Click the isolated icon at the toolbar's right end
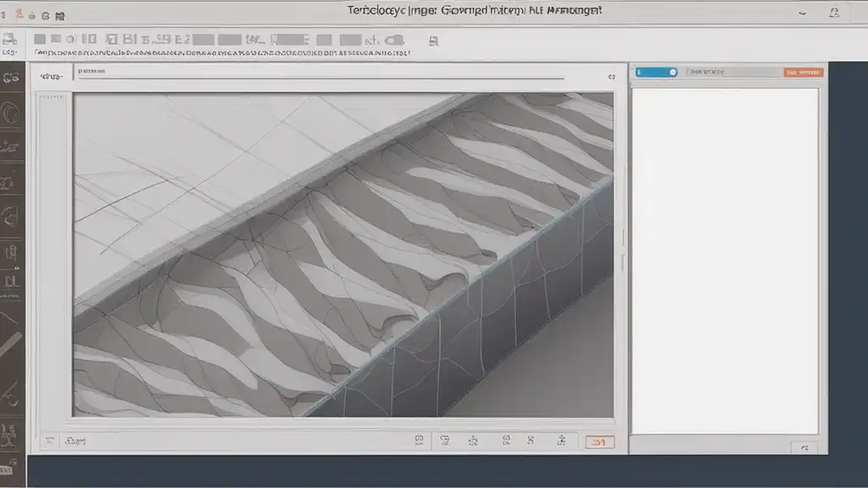The image size is (868, 488). click(434, 40)
